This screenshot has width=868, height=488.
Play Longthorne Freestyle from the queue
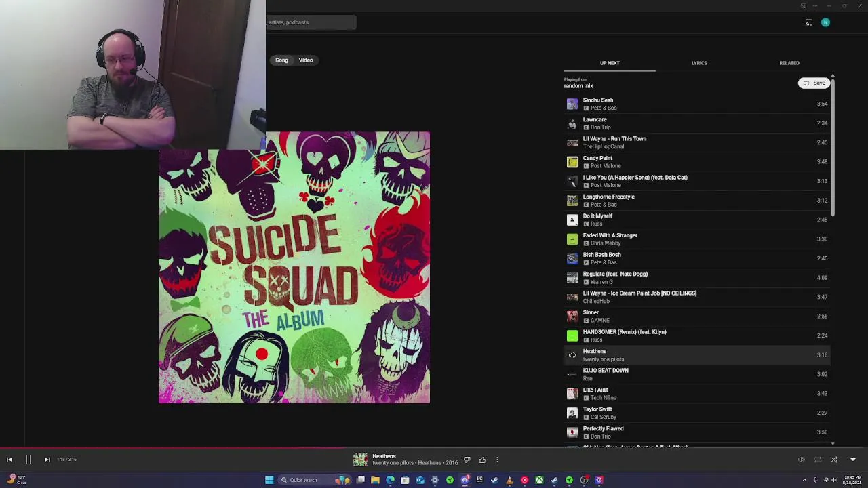[697, 201]
